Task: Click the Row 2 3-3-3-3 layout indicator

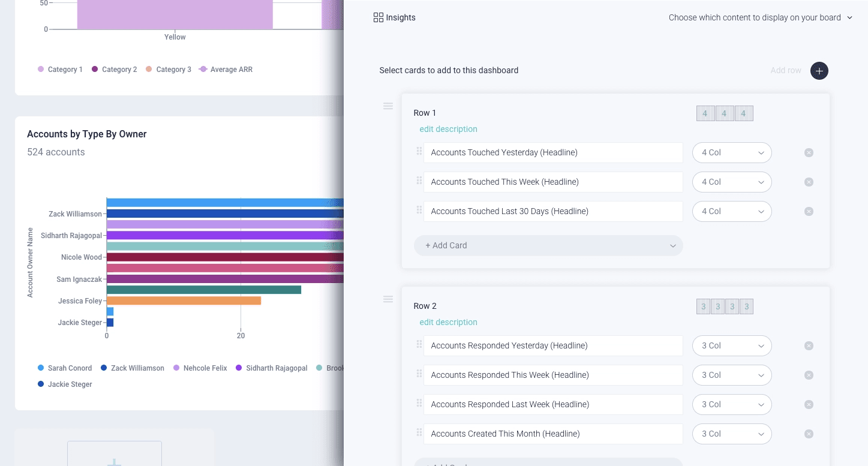Action: point(725,306)
